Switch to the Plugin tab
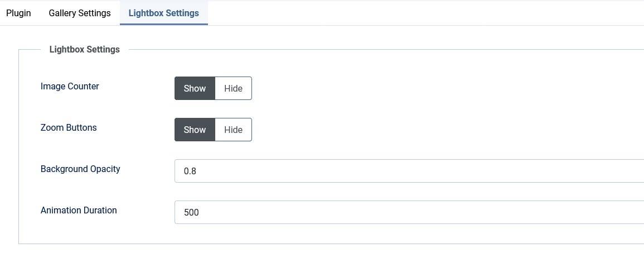Screen dimensions: 644x267 coord(18,13)
